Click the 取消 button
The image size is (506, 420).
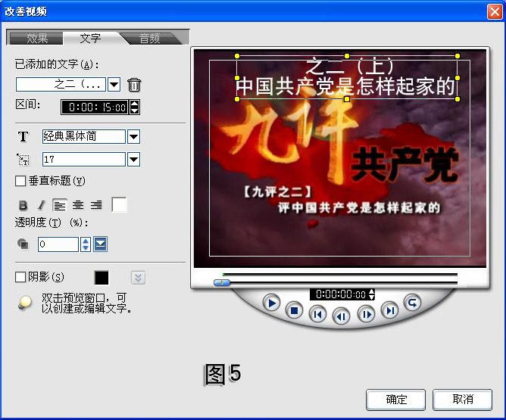[x=462, y=400]
